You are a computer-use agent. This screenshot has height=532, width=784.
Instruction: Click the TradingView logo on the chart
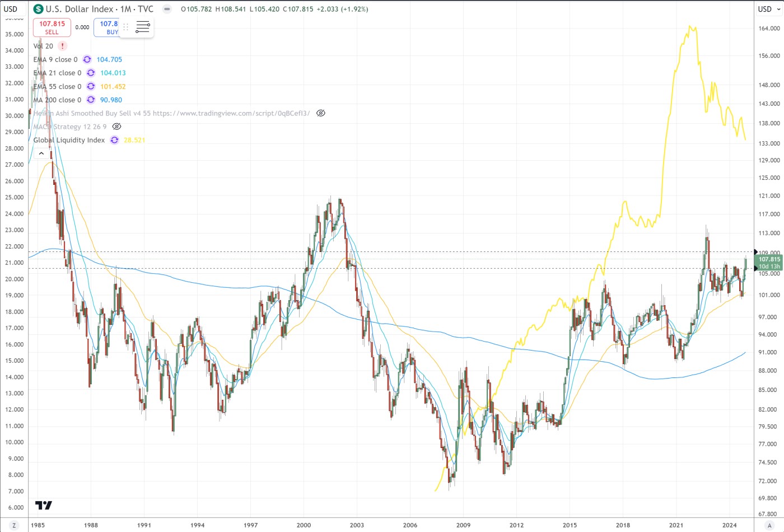click(x=44, y=505)
